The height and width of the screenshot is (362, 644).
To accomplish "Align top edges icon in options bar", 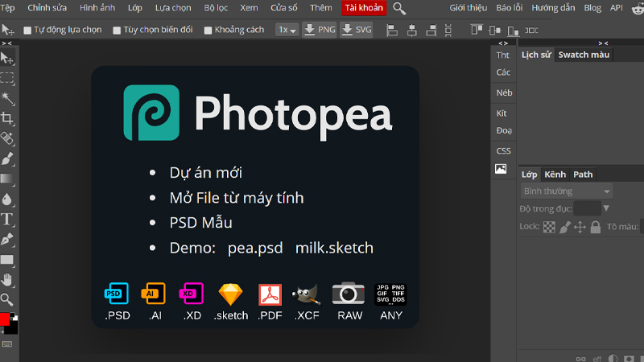I will point(477,30).
